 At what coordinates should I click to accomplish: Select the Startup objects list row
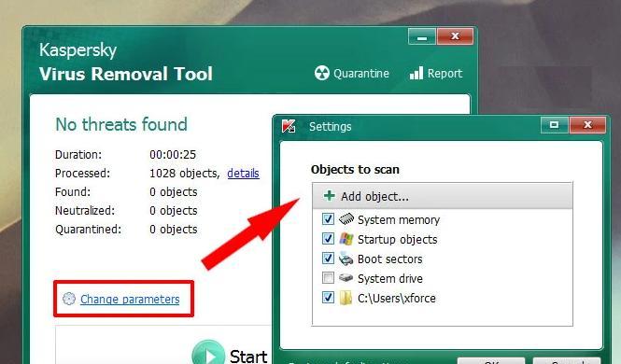(443, 239)
